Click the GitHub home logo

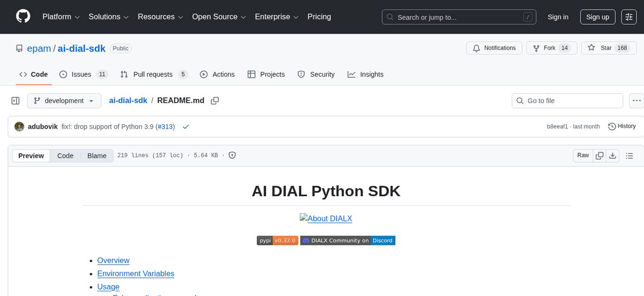click(x=23, y=17)
